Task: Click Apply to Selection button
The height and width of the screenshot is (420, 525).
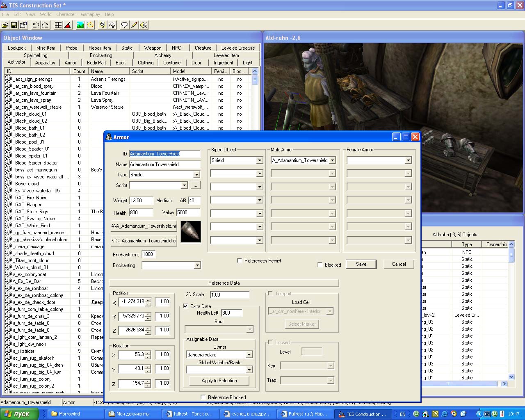Action: pos(219,381)
